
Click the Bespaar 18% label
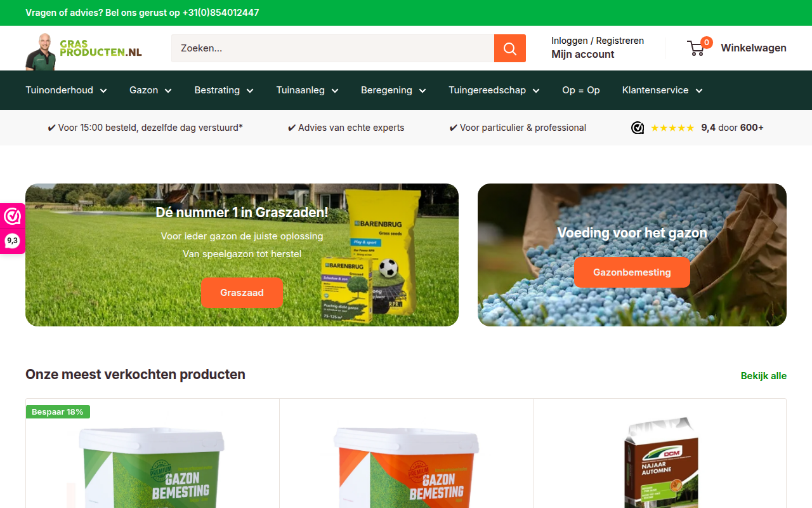58,412
